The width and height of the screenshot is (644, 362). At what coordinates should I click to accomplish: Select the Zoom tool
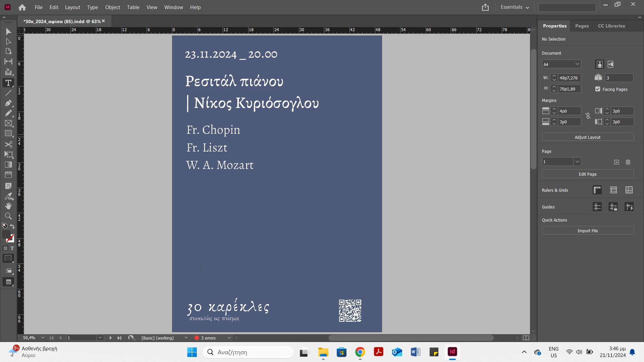coord(8,216)
